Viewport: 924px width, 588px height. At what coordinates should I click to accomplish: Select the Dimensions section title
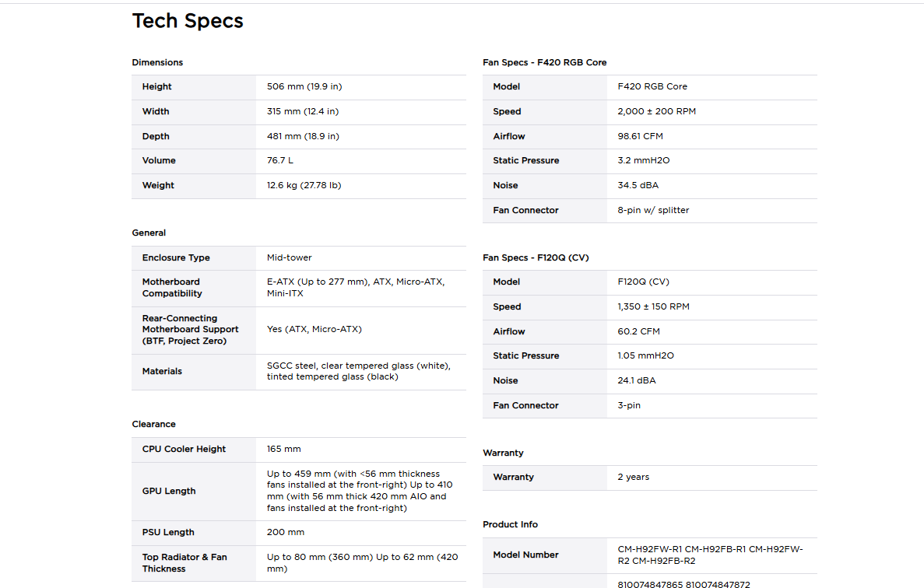click(x=157, y=62)
